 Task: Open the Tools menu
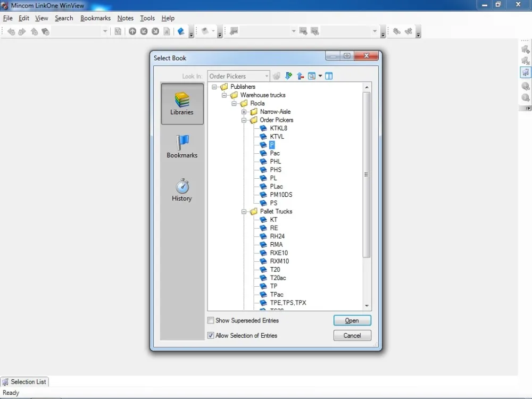(x=147, y=18)
